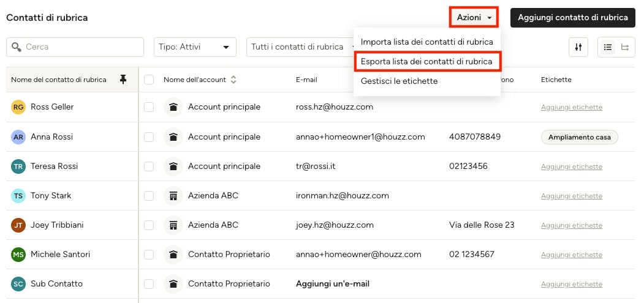Open Tutti i contatti di rubrica dropdown
644x303 pixels.
click(300, 47)
